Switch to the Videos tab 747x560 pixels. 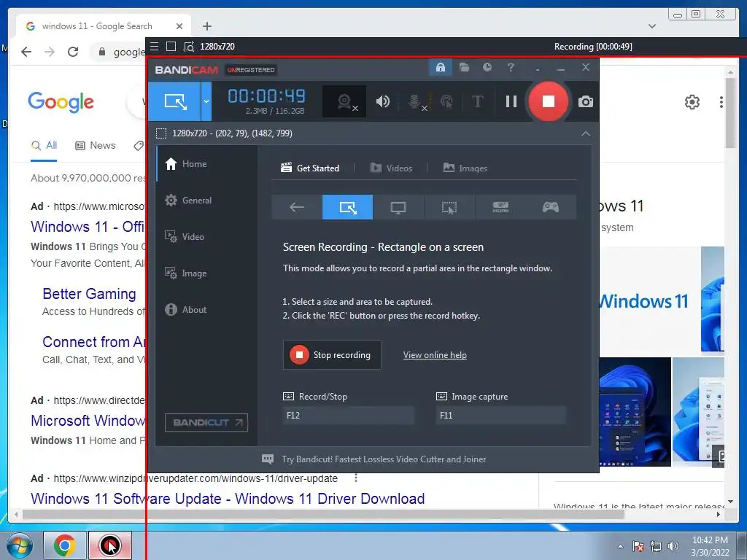pos(391,168)
